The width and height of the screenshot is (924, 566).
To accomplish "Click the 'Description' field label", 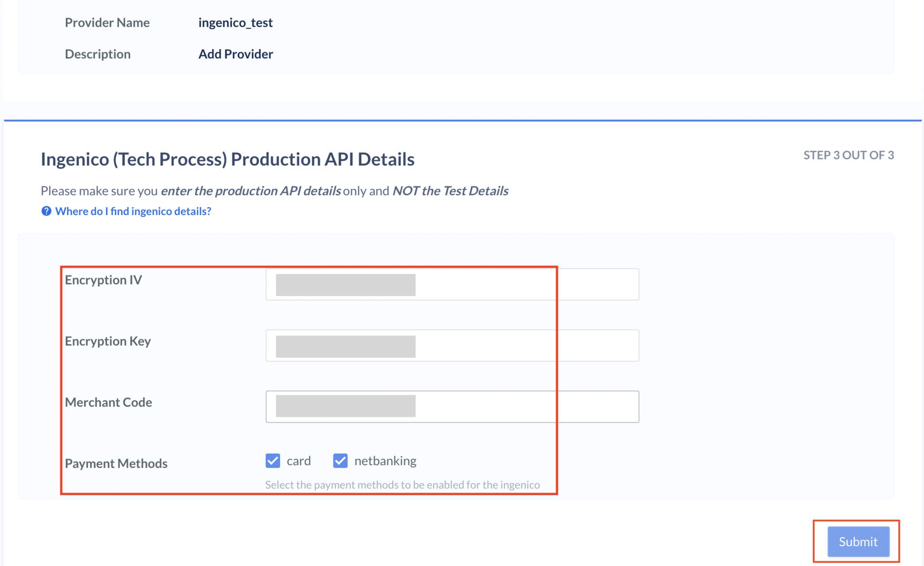I will pos(98,54).
